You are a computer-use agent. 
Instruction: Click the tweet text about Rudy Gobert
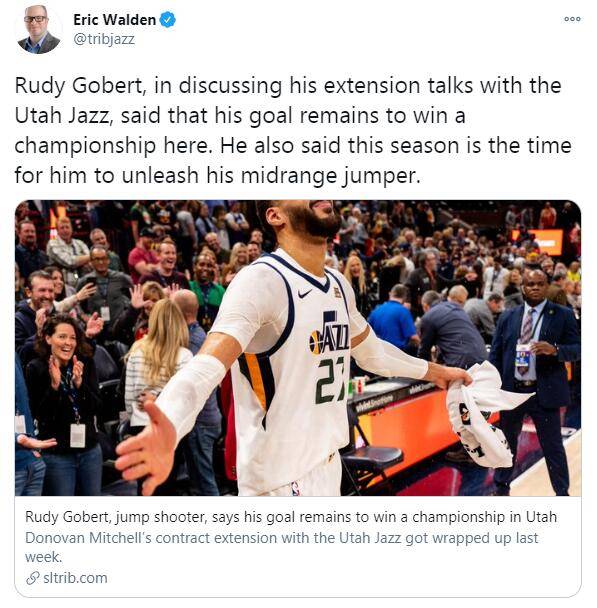pos(293,130)
